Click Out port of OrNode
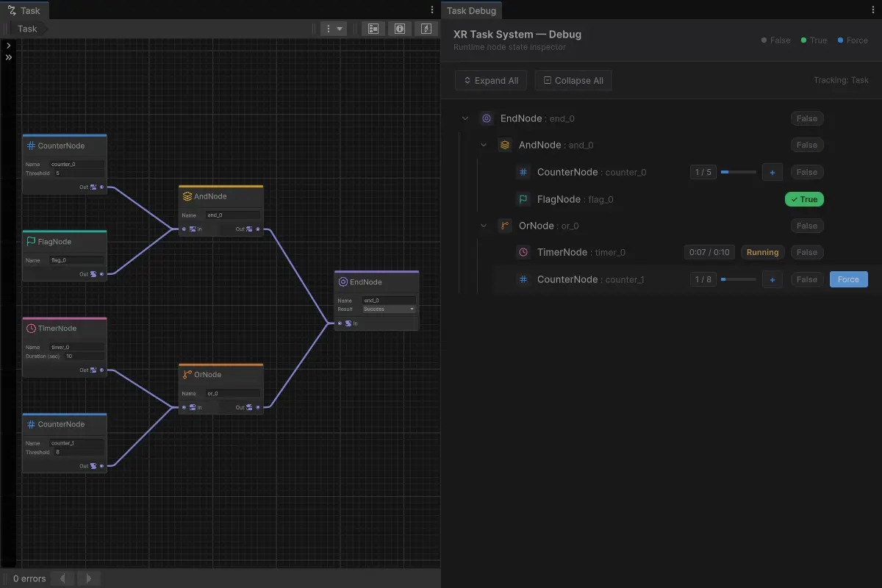The width and height of the screenshot is (882, 588). [x=258, y=406]
